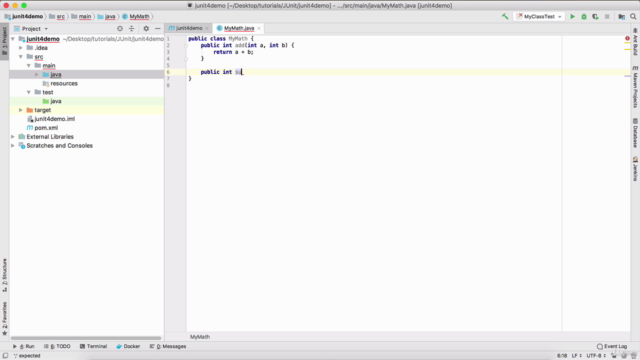The width and height of the screenshot is (640, 360).
Task: Hide the Project panel with minus icon
Action: (x=158, y=29)
